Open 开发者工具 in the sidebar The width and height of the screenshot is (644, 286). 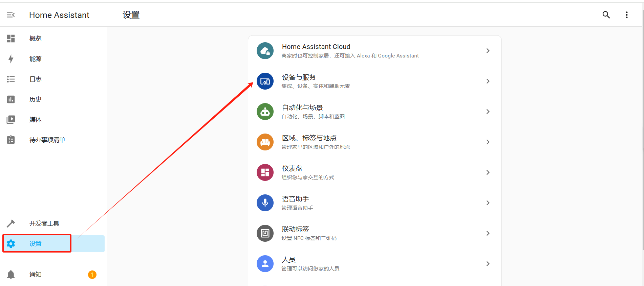[53, 223]
